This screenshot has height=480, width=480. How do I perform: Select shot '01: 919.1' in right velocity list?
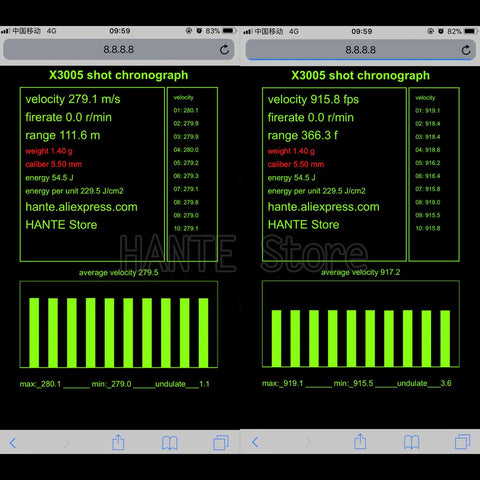coord(428,111)
